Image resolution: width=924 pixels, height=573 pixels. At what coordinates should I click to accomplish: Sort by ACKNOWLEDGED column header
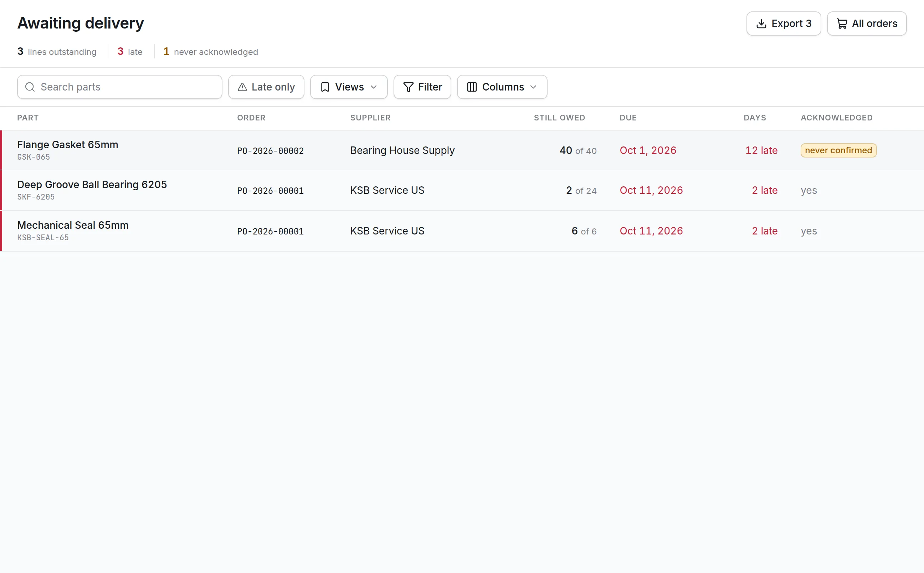[836, 118]
